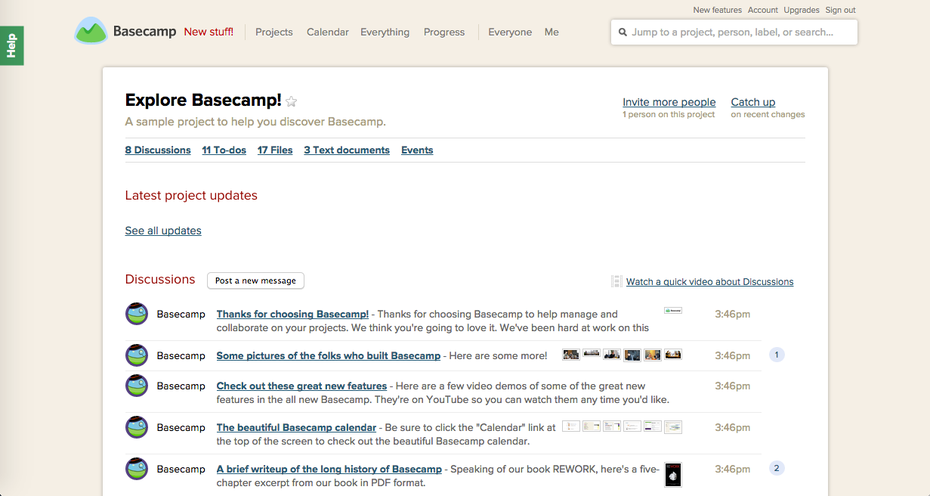Open second calendar screenshot thumbnail
930x496 pixels.
pyautogui.click(x=591, y=426)
